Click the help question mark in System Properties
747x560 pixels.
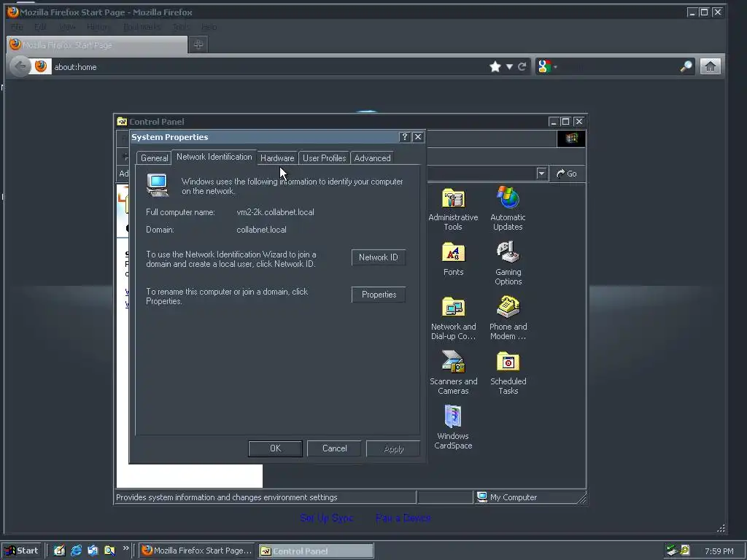(404, 137)
